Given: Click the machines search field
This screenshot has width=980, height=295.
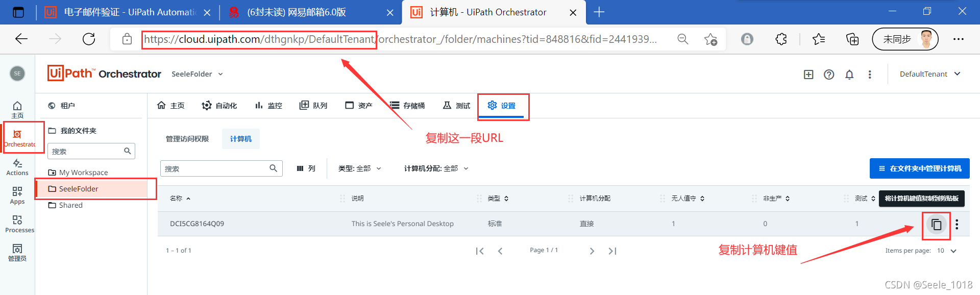Looking at the screenshot, I should (222, 168).
